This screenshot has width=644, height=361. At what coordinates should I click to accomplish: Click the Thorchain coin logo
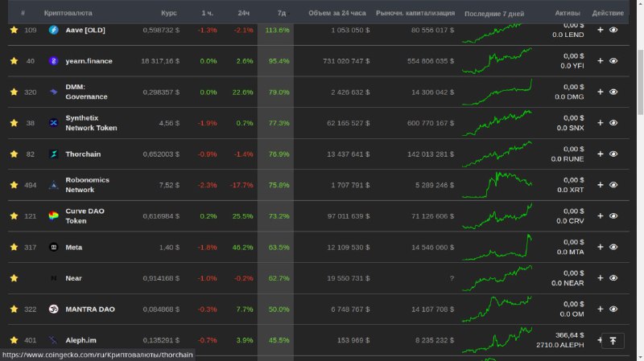tap(53, 154)
